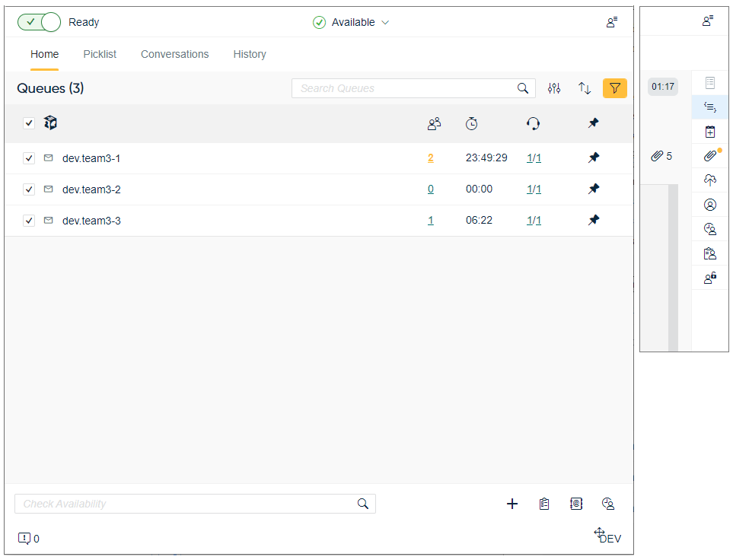The image size is (733, 560).
Task: Open queue settings sliders icon
Action: click(554, 88)
